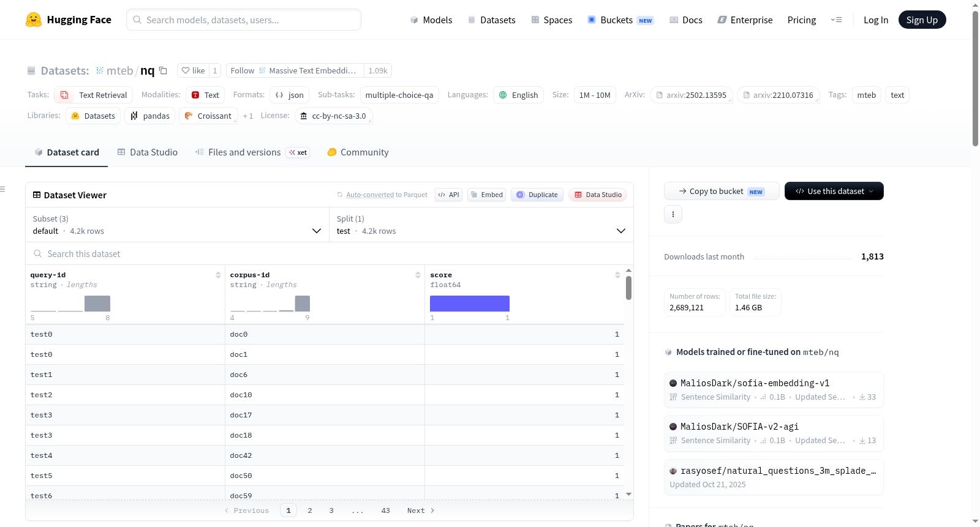This screenshot has width=980, height=527.
Task: Click the Embed button
Action: 487,195
